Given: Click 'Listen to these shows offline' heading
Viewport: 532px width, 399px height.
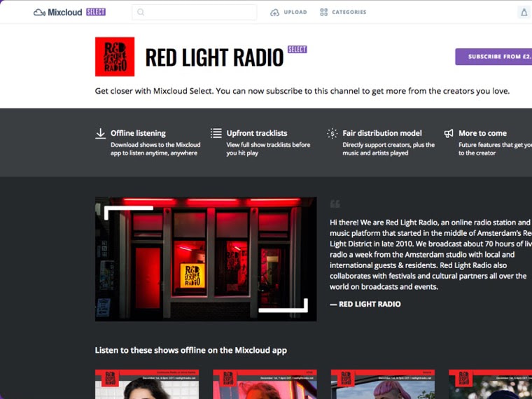Looking at the screenshot, I should click(x=190, y=350).
